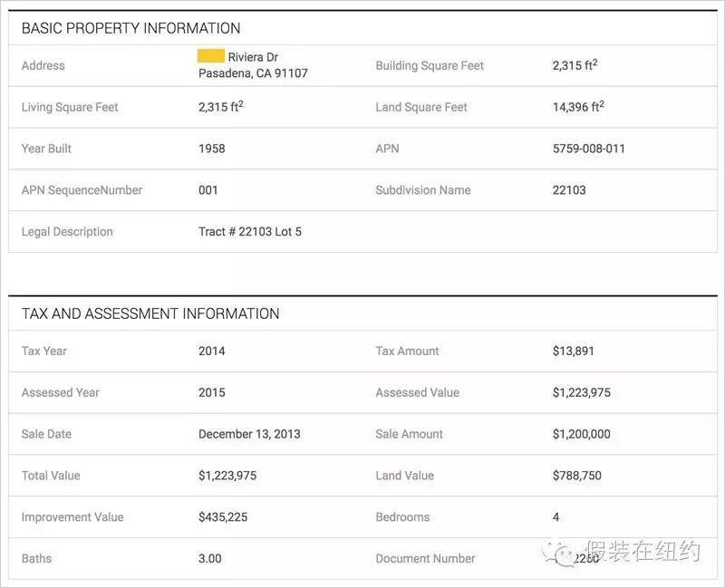725x588 pixels.
Task: Select the Baths value 3.00
Action: point(210,559)
